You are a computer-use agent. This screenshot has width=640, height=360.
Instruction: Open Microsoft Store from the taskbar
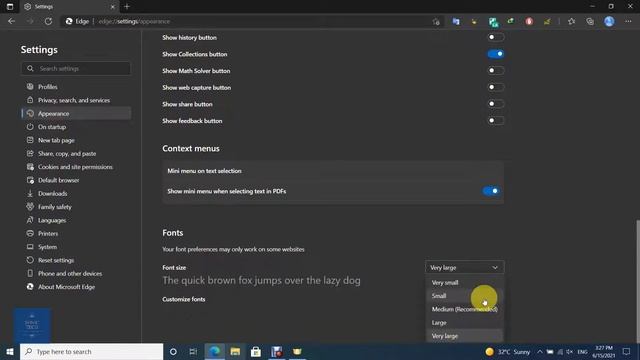tap(256, 351)
